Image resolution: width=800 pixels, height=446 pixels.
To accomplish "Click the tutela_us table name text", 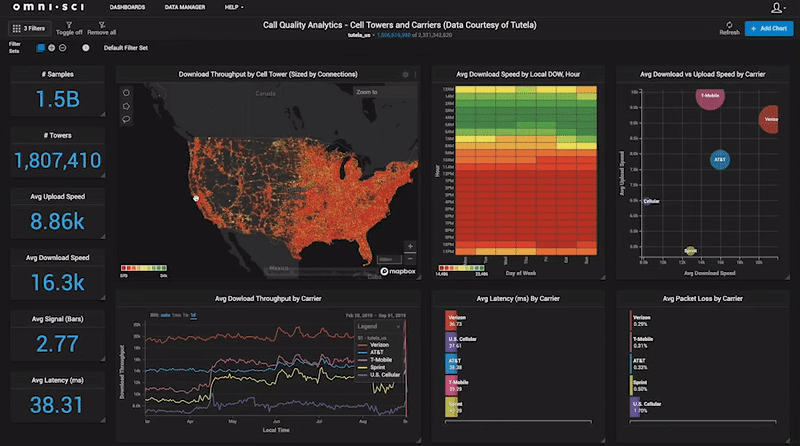I will tap(359, 35).
